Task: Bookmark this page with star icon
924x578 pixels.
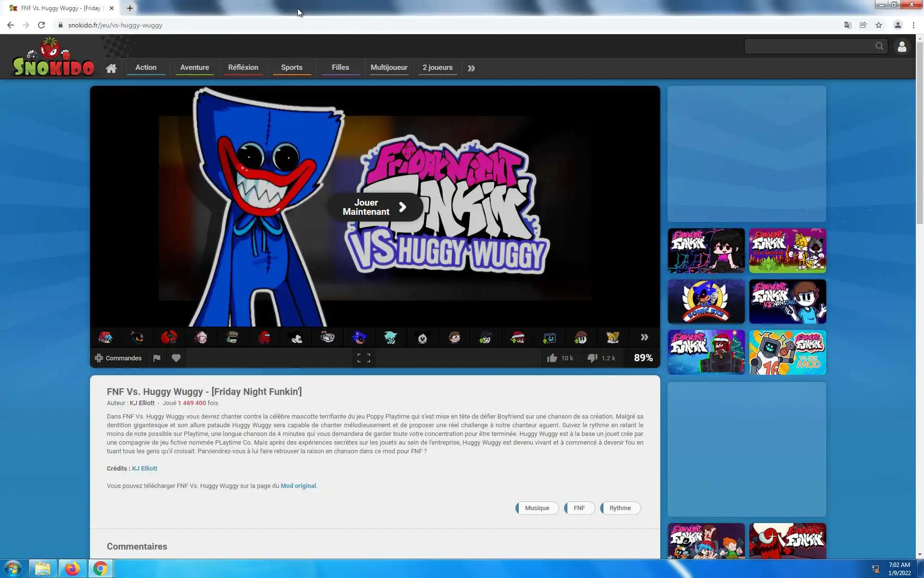Action: click(x=879, y=25)
